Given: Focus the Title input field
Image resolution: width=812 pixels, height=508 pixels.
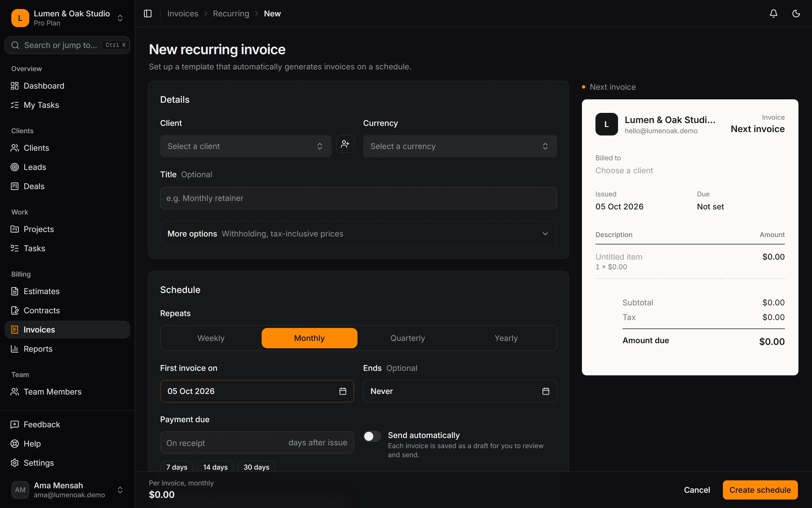Looking at the screenshot, I should (x=358, y=198).
